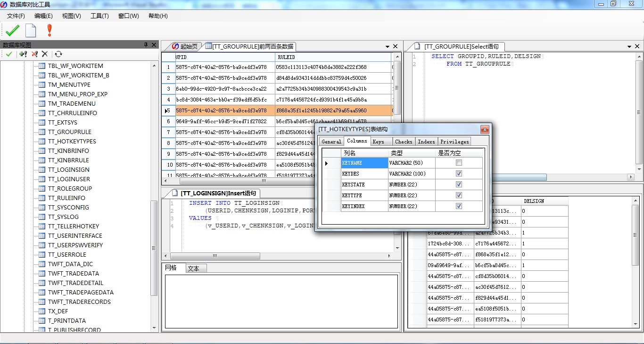Open the 文件(F) menu

(x=16, y=16)
